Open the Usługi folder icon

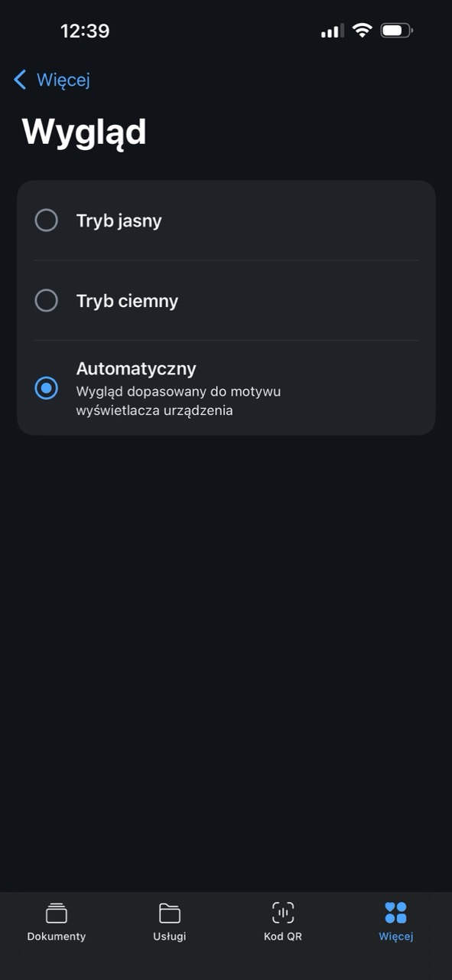(x=170, y=913)
